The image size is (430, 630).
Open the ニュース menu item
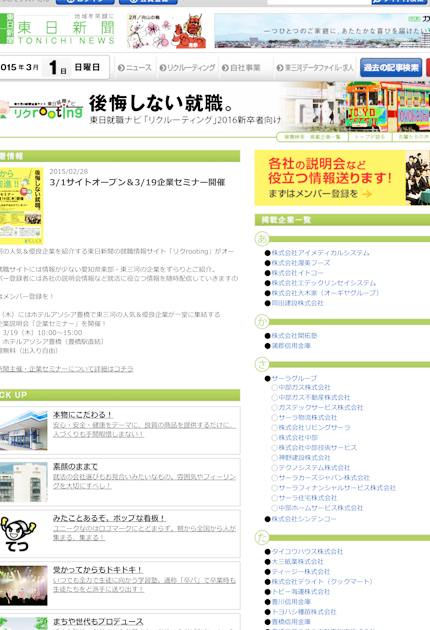pos(135,68)
